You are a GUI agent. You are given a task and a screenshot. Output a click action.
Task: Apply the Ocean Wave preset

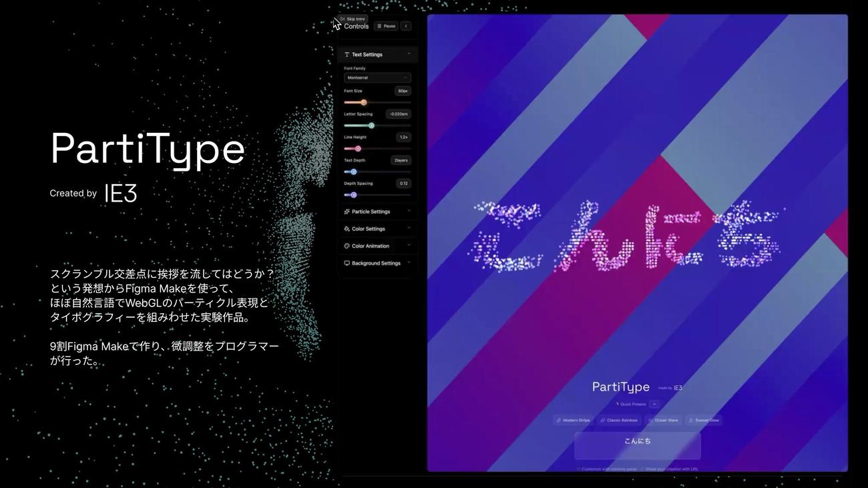[x=664, y=421]
